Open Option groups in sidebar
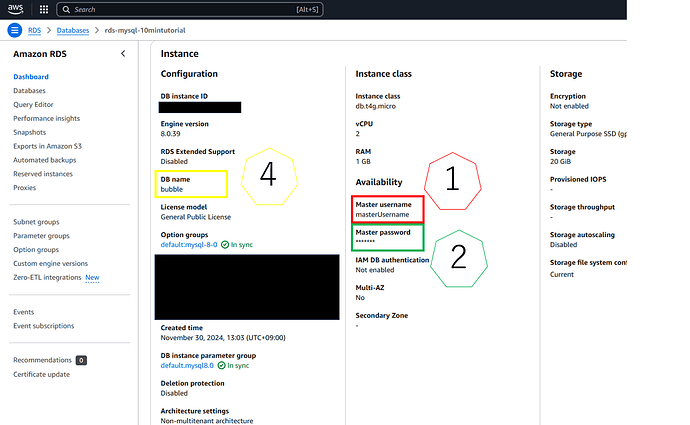 click(x=36, y=249)
